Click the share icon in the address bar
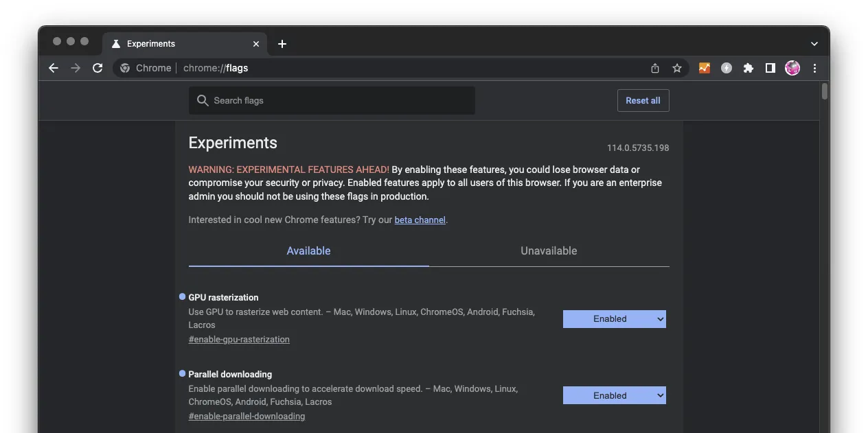The width and height of the screenshot is (868, 433). coord(655,68)
